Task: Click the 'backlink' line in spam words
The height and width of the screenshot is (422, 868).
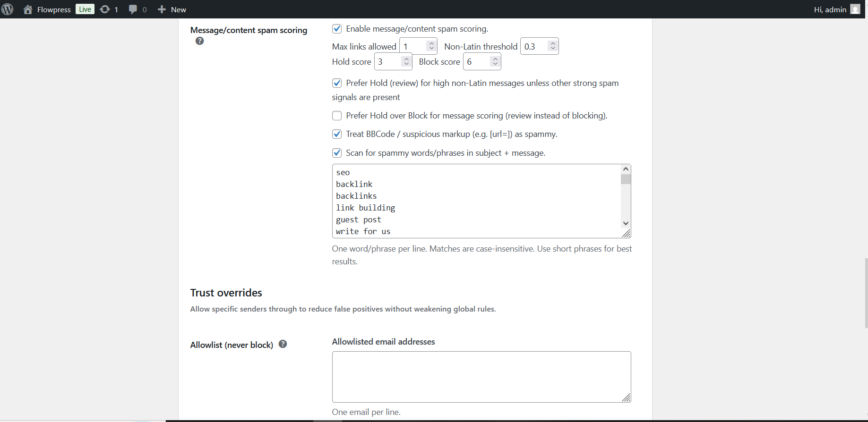Action: pyautogui.click(x=354, y=184)
